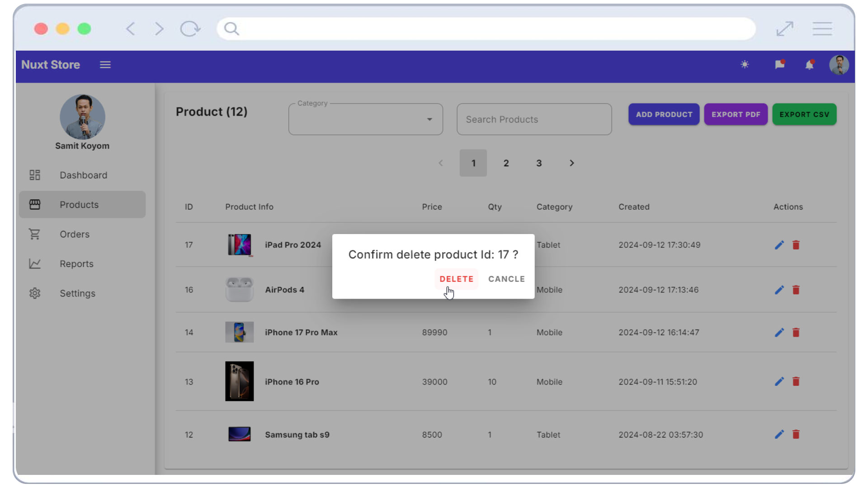868x488 pixels.
Task: Select page 3 in pagination
Action: click(539, 163)
